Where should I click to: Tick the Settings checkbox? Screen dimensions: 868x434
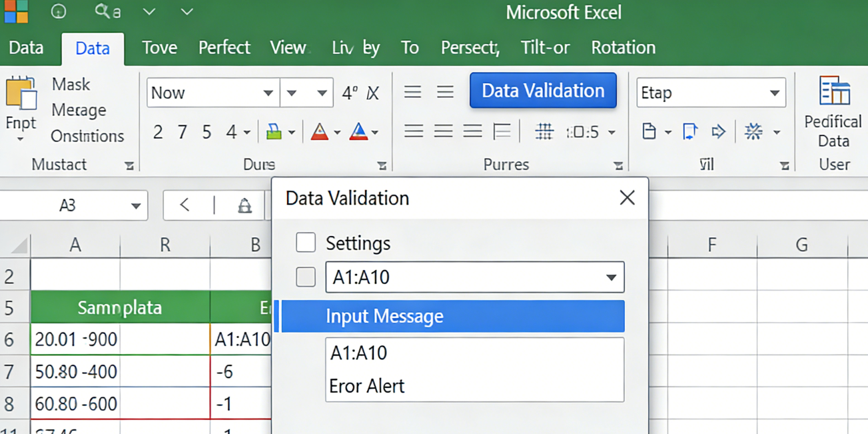tap(306, 243)
